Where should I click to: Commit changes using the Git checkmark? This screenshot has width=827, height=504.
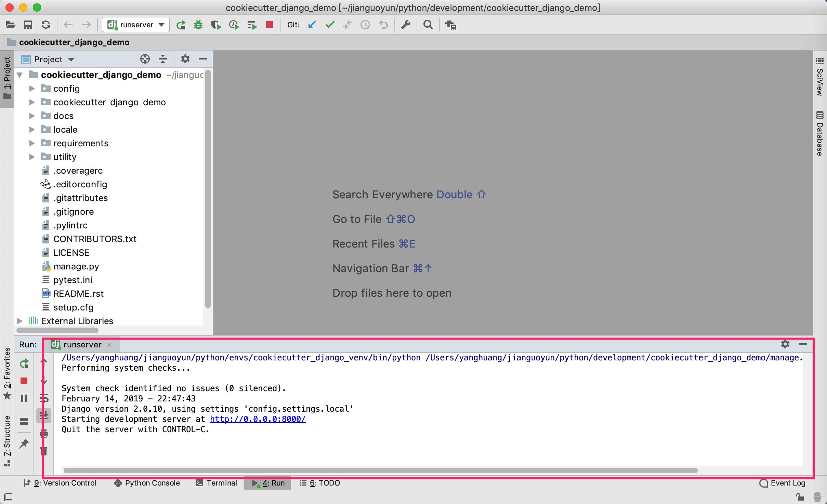(329, 25)
